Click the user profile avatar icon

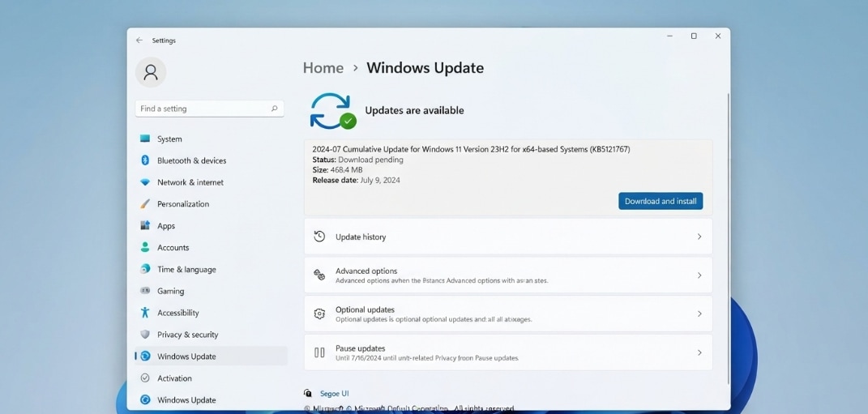151,72
